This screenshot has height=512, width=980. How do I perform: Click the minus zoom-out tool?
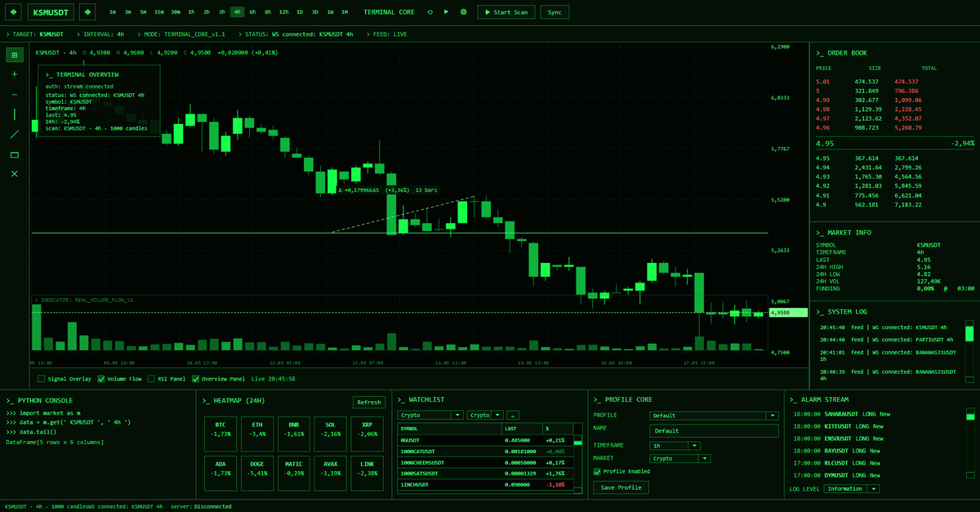15,95
